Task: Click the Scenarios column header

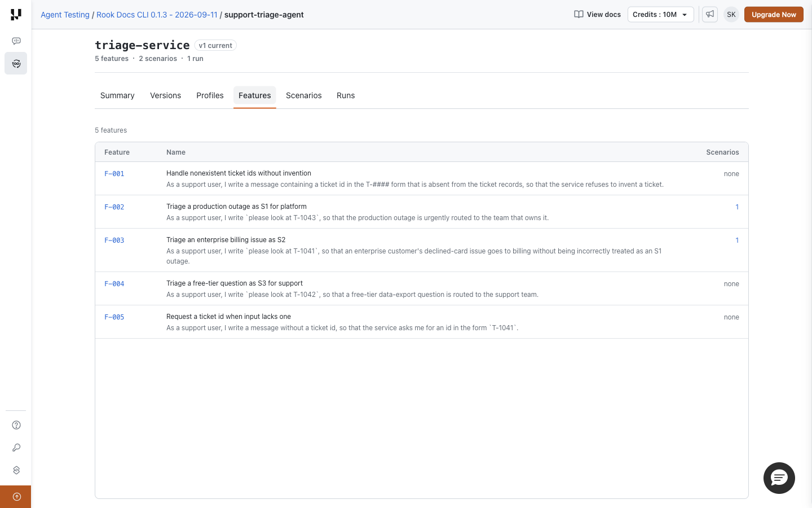Action: pyautogui.click(x=722, y=152)
